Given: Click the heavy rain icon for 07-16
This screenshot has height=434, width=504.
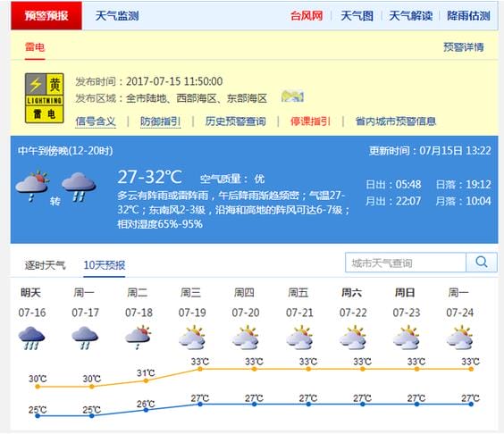Looking at the screenshot, I should point(31,338).
